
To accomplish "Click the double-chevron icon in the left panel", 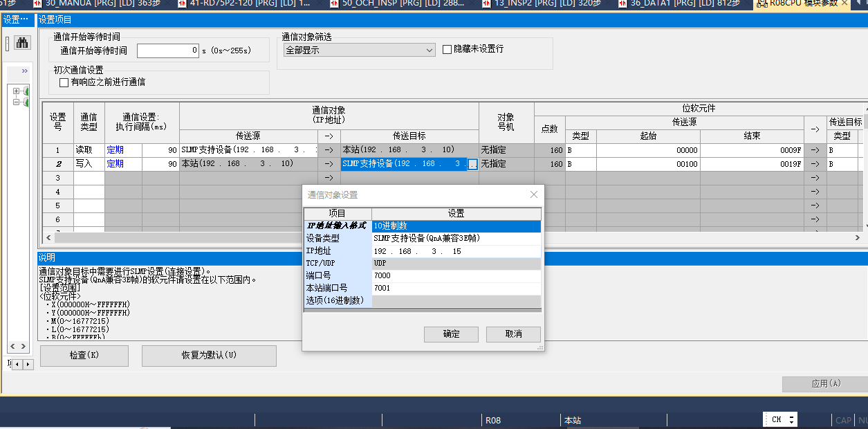I will pyautogui.click(x=25, y=71).
